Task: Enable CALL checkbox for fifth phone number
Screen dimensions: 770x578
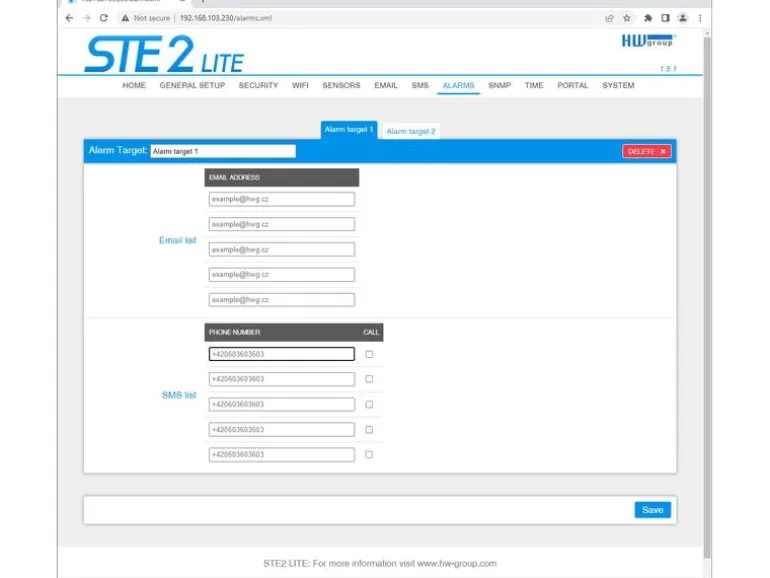Action: point(369,455)
